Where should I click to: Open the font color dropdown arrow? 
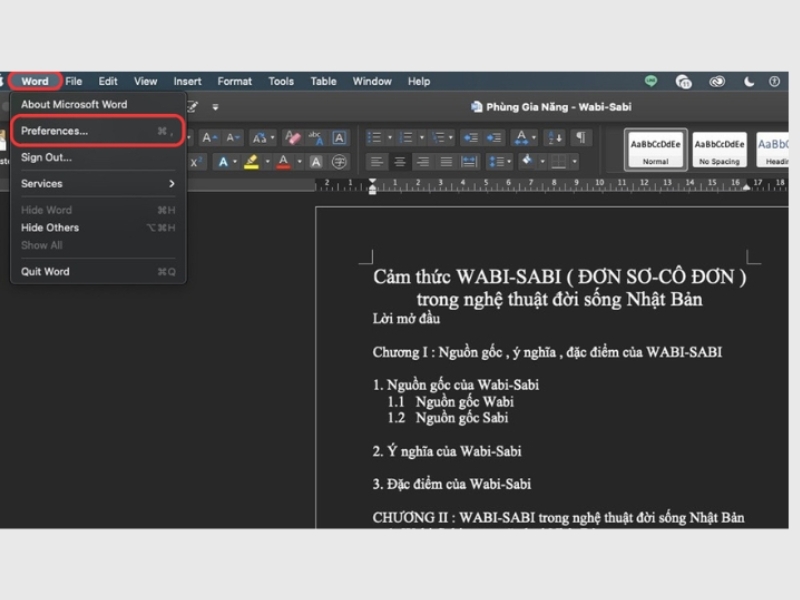point(299,162)
